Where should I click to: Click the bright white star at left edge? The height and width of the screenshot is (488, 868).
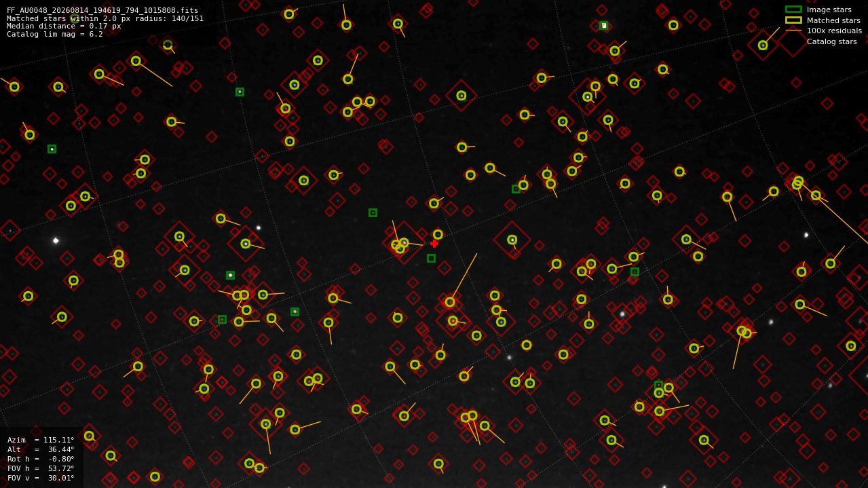tap(56, 240)
